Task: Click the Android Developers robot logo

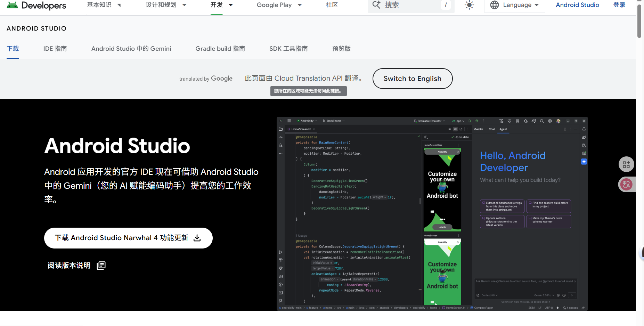Action: (12, 5)
